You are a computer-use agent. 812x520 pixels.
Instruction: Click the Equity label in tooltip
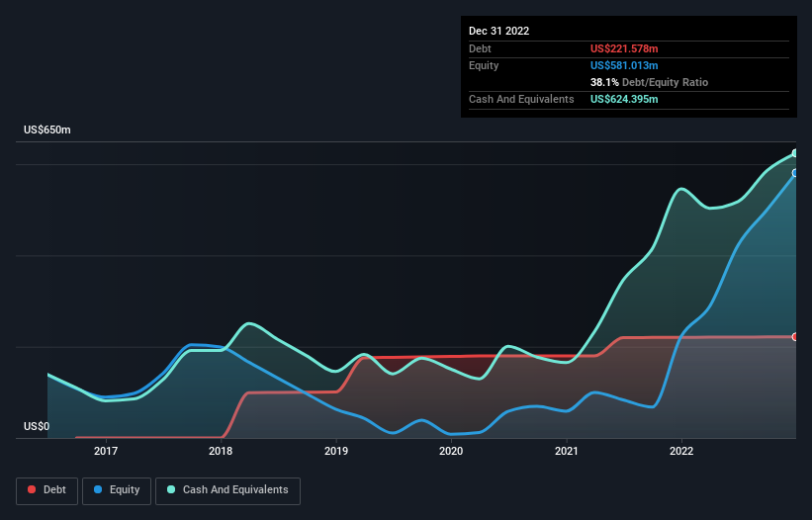(484, 65)
